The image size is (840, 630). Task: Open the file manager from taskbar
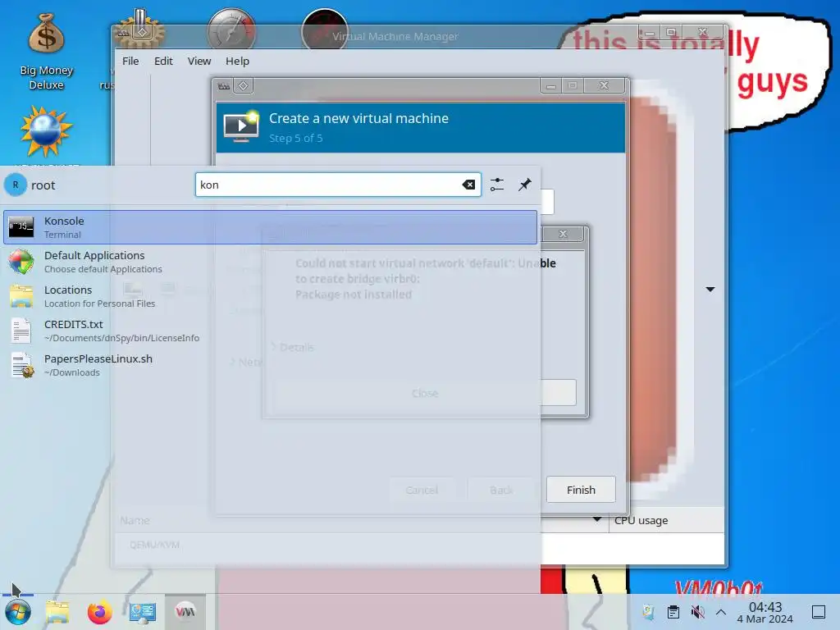58,612
